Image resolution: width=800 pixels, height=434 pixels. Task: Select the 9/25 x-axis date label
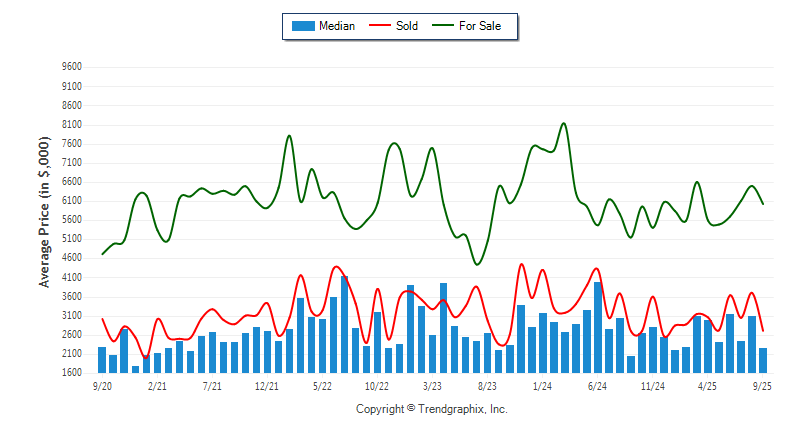(x=762, y=384)
